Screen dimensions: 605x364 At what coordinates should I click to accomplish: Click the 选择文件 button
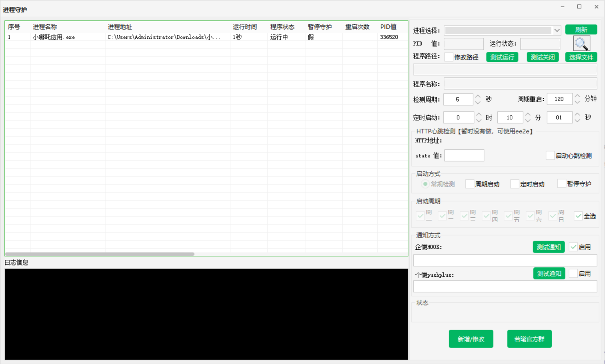coord(581,57)
